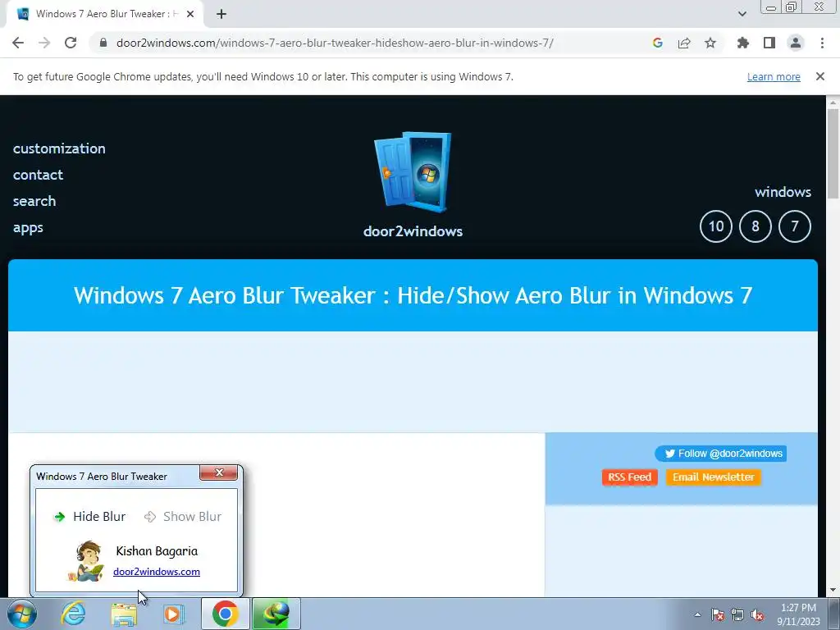Open the apps menu item

(28, 228)
